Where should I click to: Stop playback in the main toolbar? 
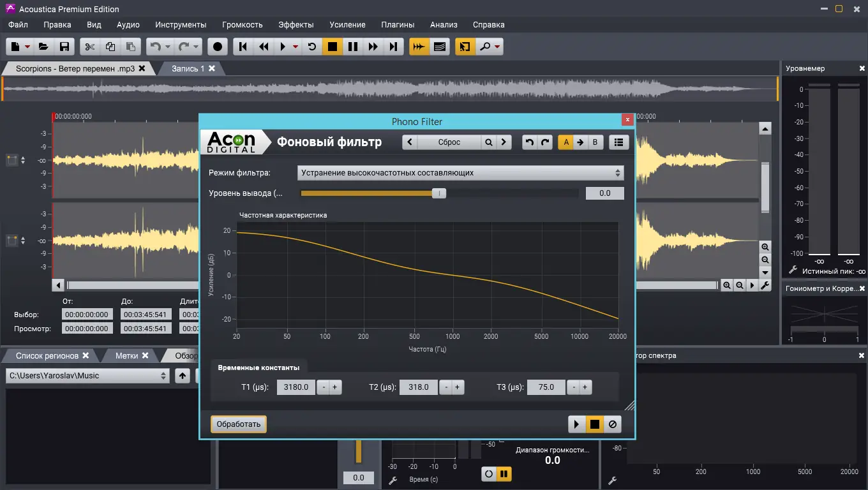coord(332,47)
